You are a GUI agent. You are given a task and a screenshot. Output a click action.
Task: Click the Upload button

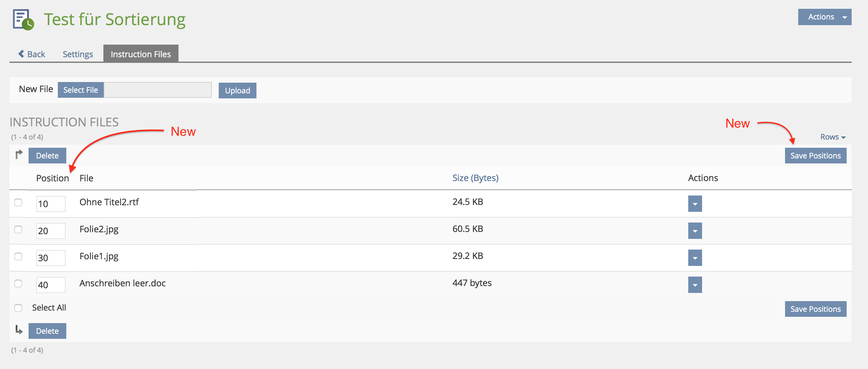pos(237,90)
